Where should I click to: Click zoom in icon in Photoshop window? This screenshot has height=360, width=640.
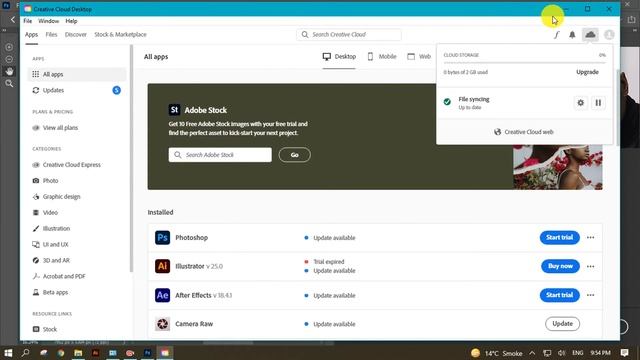click(9, 47)
